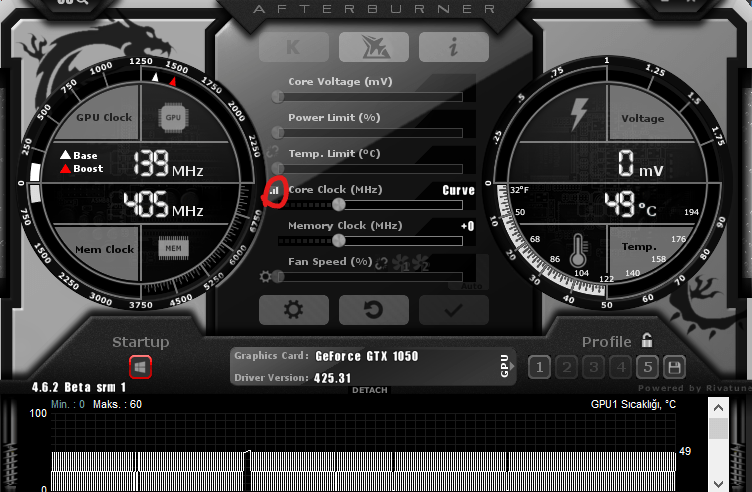Toggle fan speed Auto mode
The height and width of the screenshot is (492, 752).
coord(472,286)
